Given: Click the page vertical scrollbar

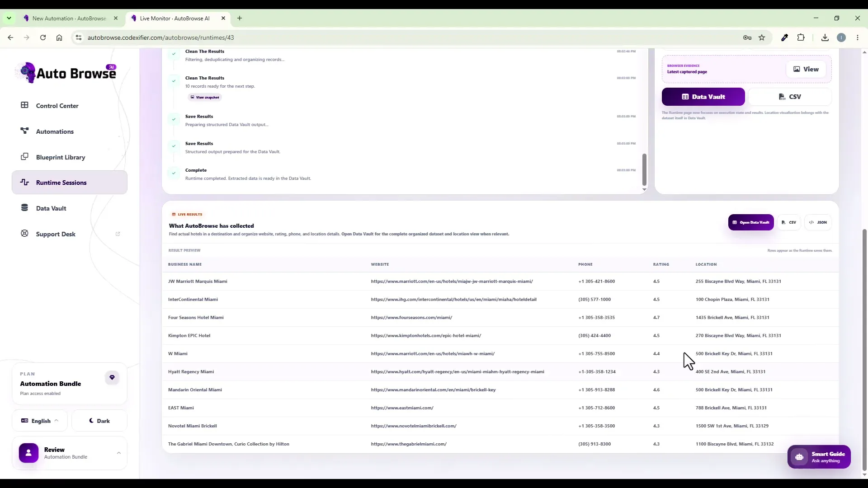Looking at the screenshot, I should (865, 350).
